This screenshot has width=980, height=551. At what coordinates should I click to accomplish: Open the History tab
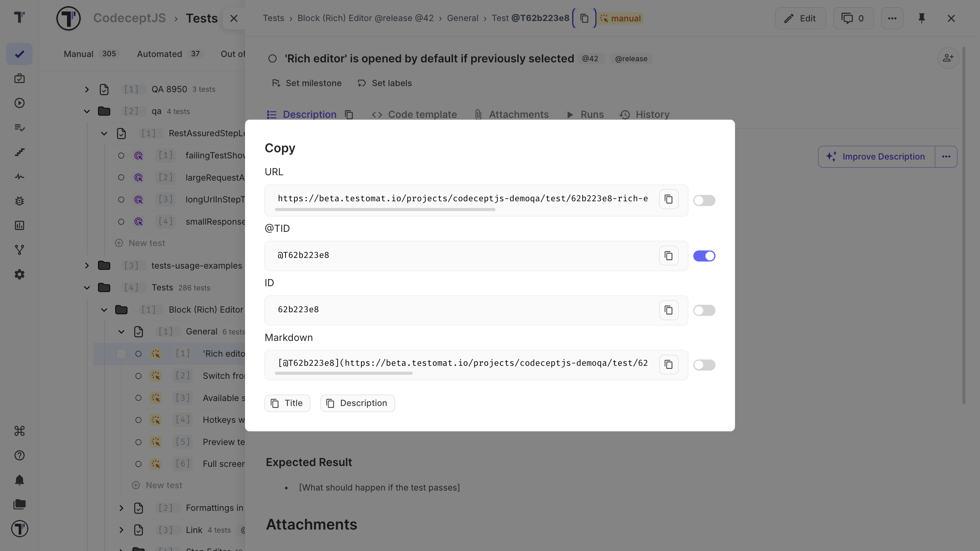[x=645, y=114]
